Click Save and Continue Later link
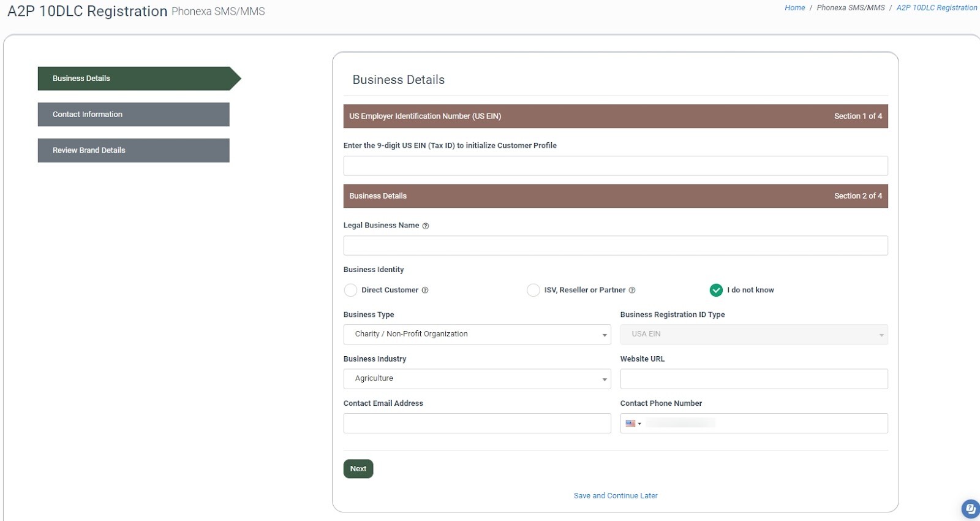 tap(616, 496)
